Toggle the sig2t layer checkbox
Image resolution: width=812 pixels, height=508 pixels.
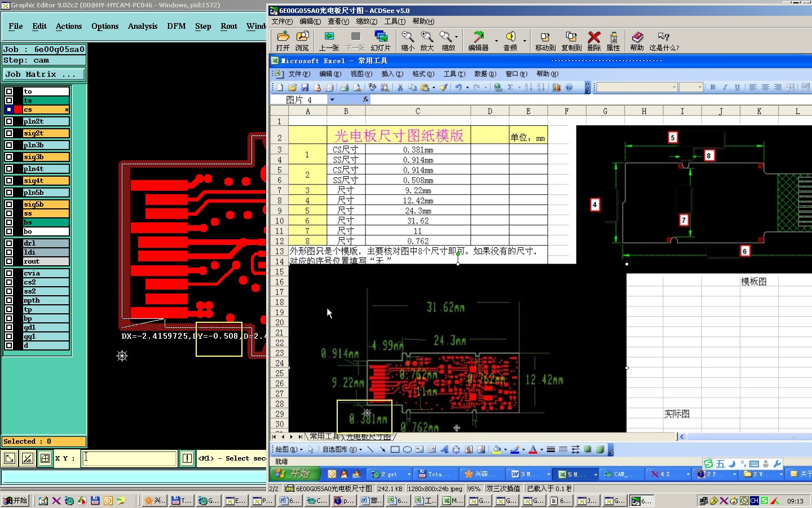point(9,133)
